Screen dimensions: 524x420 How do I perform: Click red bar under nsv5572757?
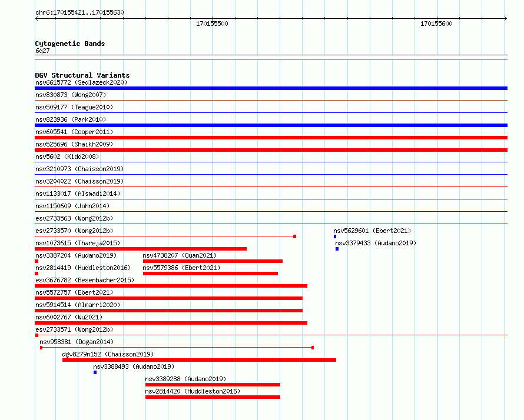[168, 298]
